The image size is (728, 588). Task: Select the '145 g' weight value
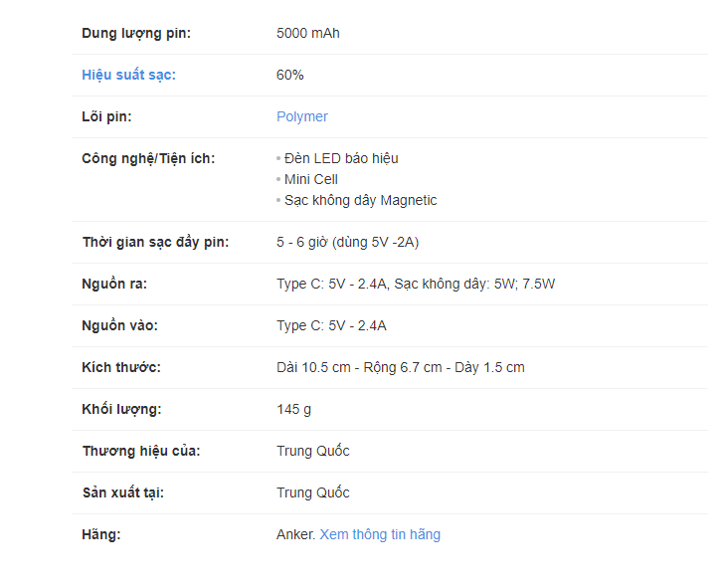(x=293, y=409)
